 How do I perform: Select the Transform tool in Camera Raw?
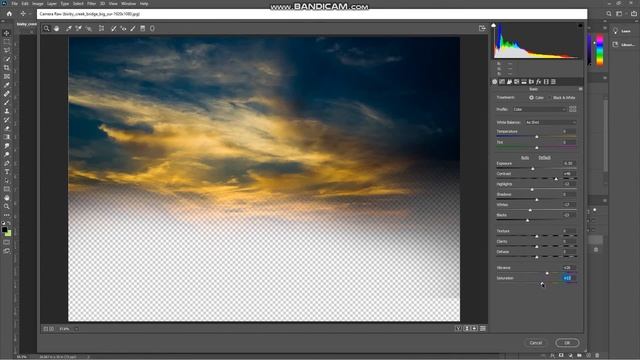click(x=102, y=29)
